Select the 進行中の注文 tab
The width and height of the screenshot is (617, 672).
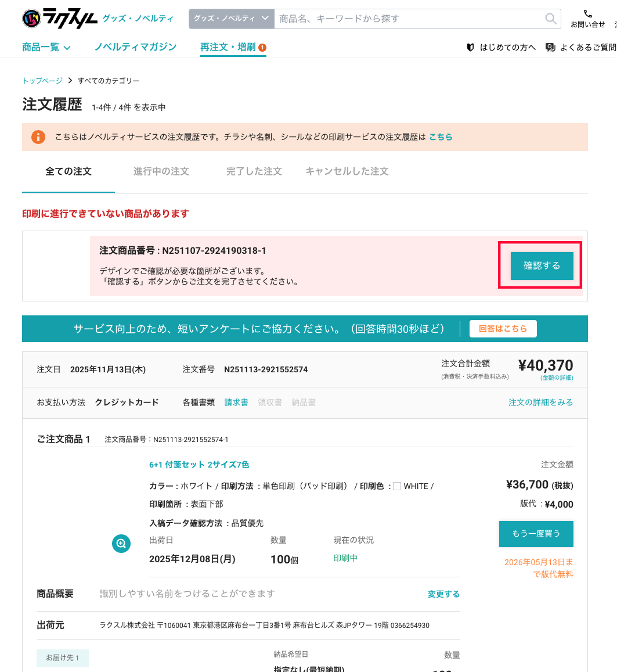click(161, 171)
